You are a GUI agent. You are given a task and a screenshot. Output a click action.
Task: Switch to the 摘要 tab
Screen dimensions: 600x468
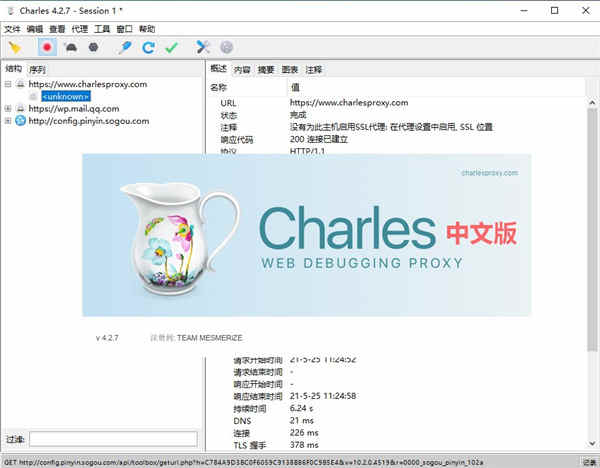266,70
